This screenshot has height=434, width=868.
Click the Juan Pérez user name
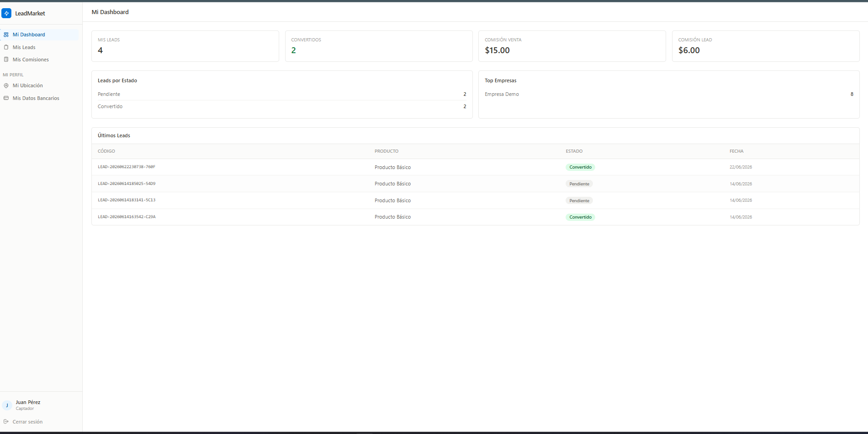[x=28, y=402]
